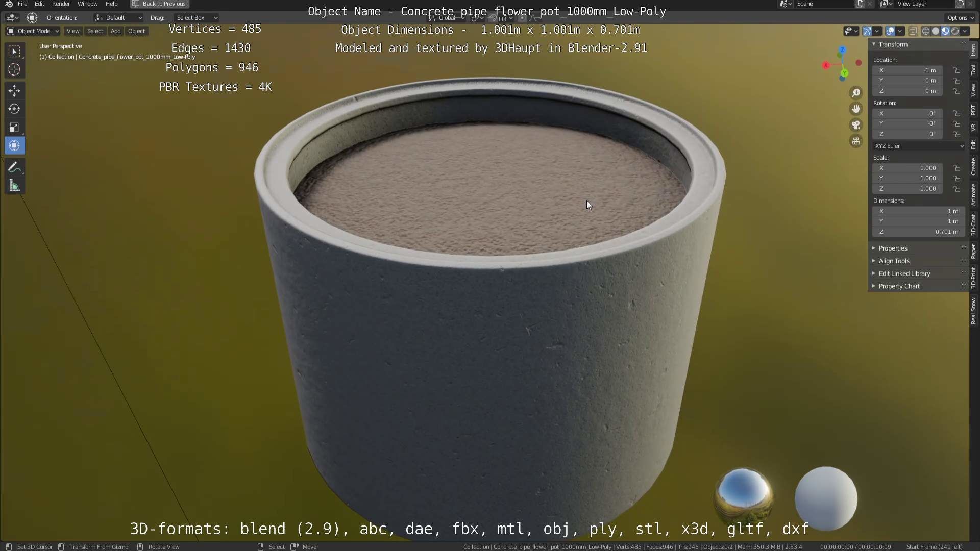Image resolution: width=980 pixels, height=551 pixels.
Task: Click the Dimensions Z 0.701 m field
Action: 919,232
